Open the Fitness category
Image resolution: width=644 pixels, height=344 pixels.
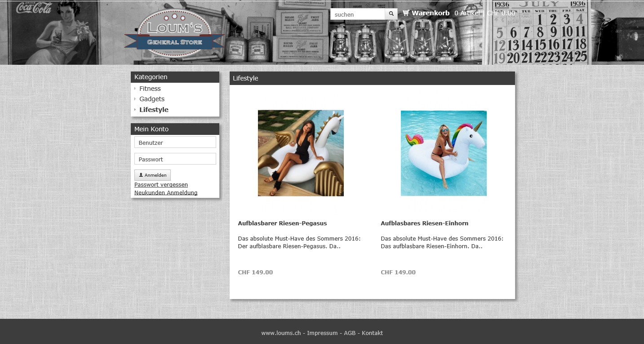(150, 89)
